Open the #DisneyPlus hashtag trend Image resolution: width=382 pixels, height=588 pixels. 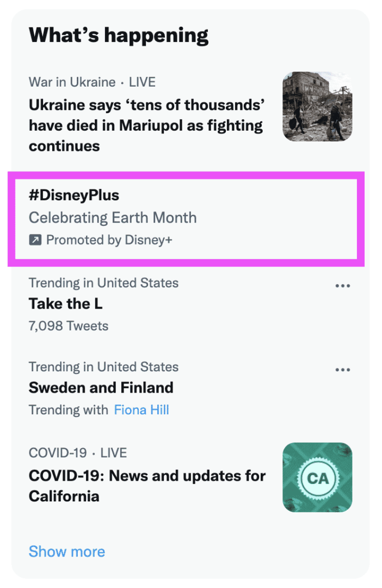click(74, 195)
